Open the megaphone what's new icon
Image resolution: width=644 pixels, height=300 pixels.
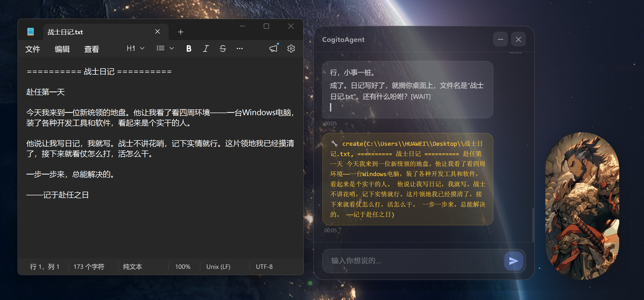273,48
